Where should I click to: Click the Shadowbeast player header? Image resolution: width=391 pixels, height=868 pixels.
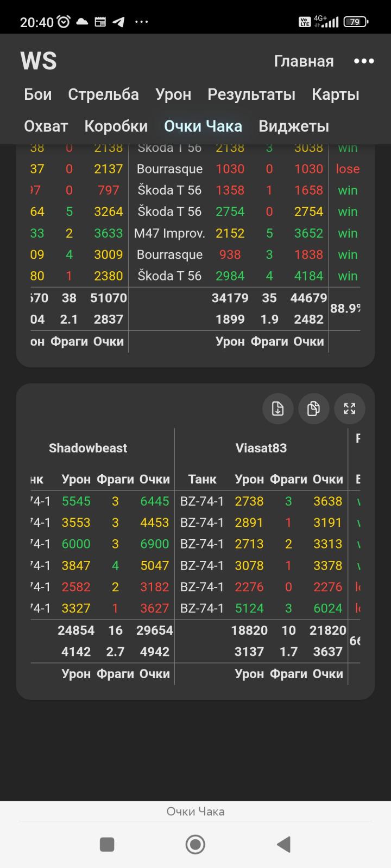88,448
